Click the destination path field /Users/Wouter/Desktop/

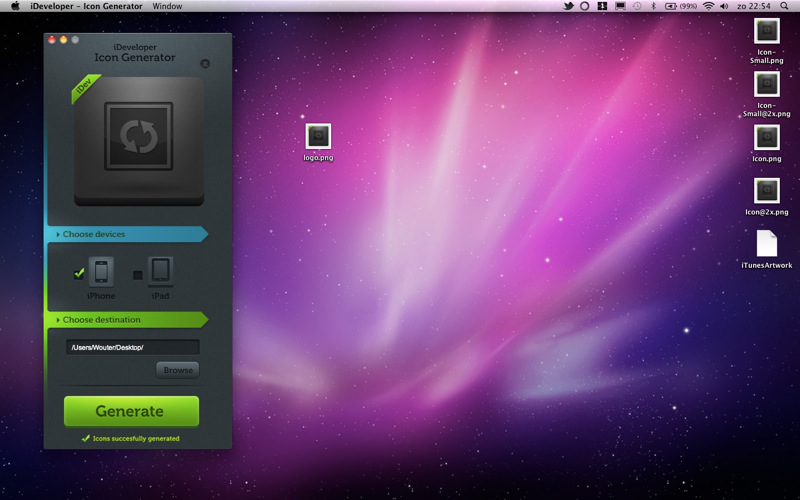click(133, 347)
